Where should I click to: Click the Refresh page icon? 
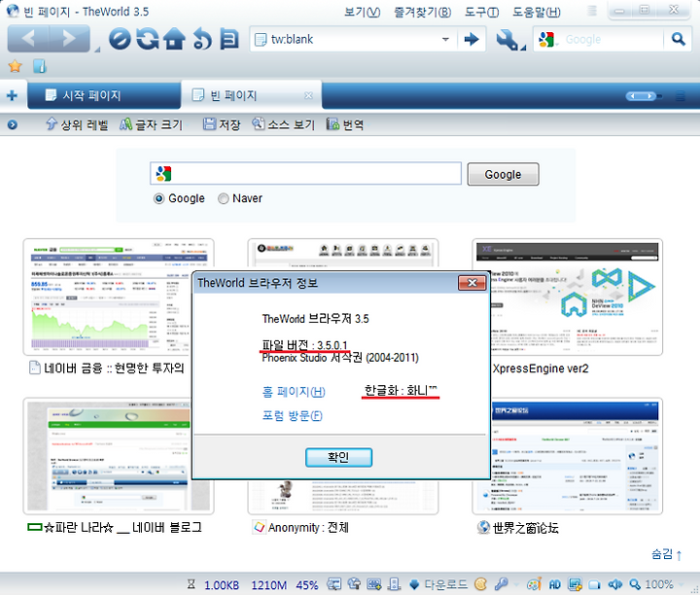148,39
